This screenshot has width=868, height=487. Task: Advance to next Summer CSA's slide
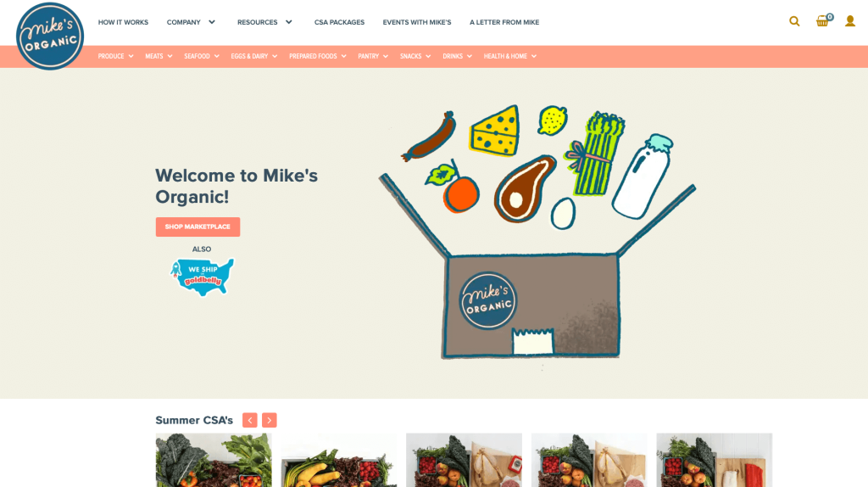pyautogui.click(x=269, y=420)
